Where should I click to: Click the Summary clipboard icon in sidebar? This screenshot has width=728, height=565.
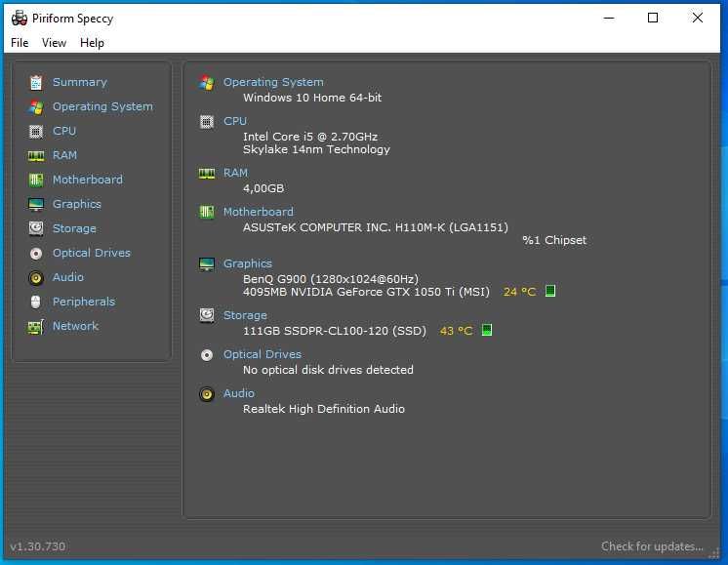click(36, 83)
